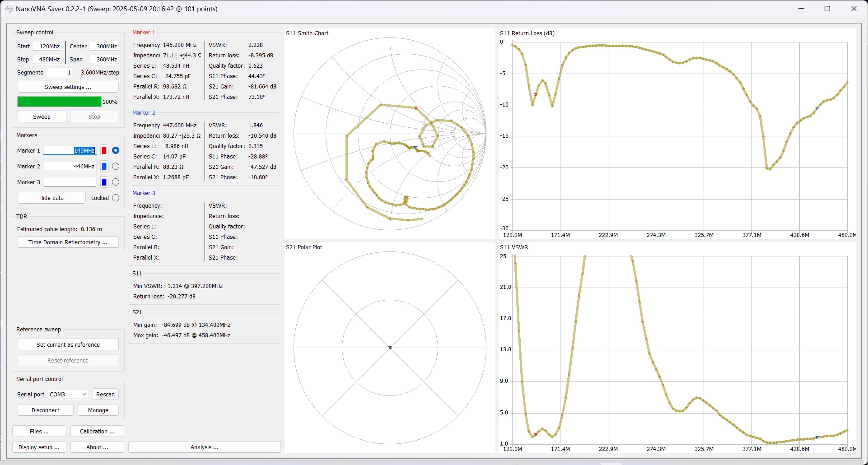Open the Analysis dialog
The height and width of the screenshot is (465, 868).
pyautogui.click(x=204, y=446)
